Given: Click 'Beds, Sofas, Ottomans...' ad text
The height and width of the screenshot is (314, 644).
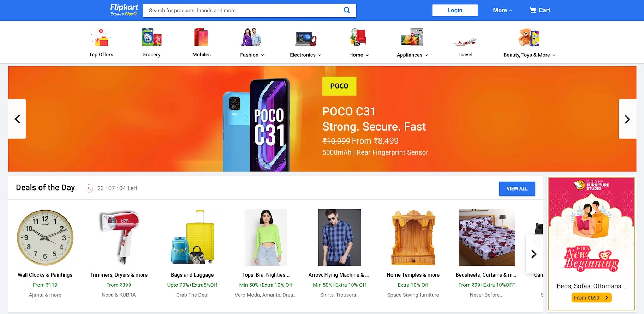Looking at the screenshot, I should (x=591, y=286).
